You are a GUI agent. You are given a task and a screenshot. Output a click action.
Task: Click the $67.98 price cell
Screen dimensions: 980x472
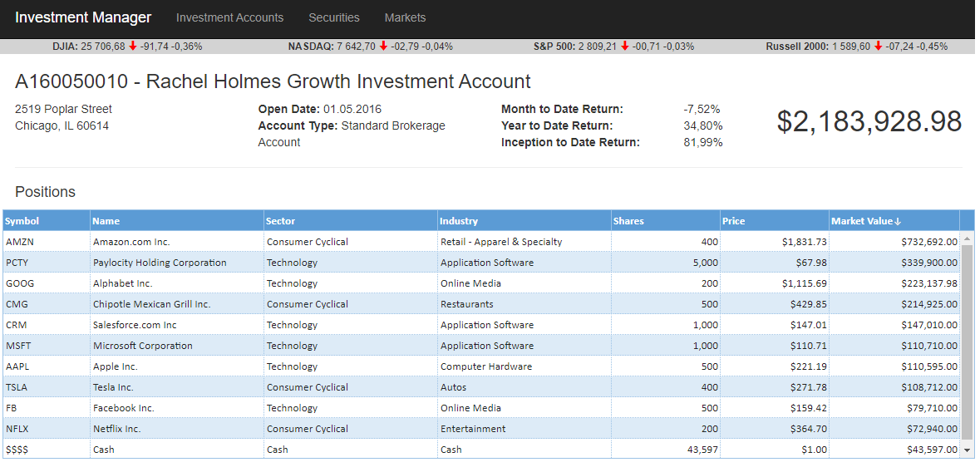pyautogui.click(x=775, y=263)
